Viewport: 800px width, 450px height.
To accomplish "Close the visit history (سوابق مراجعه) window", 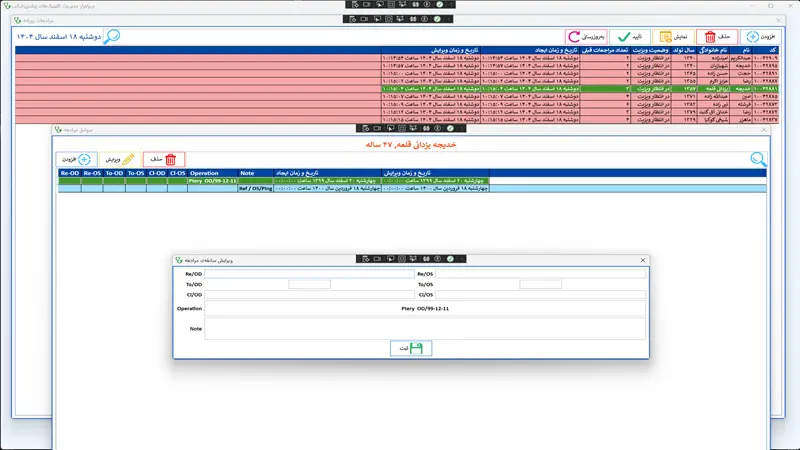I will point(764,130).
